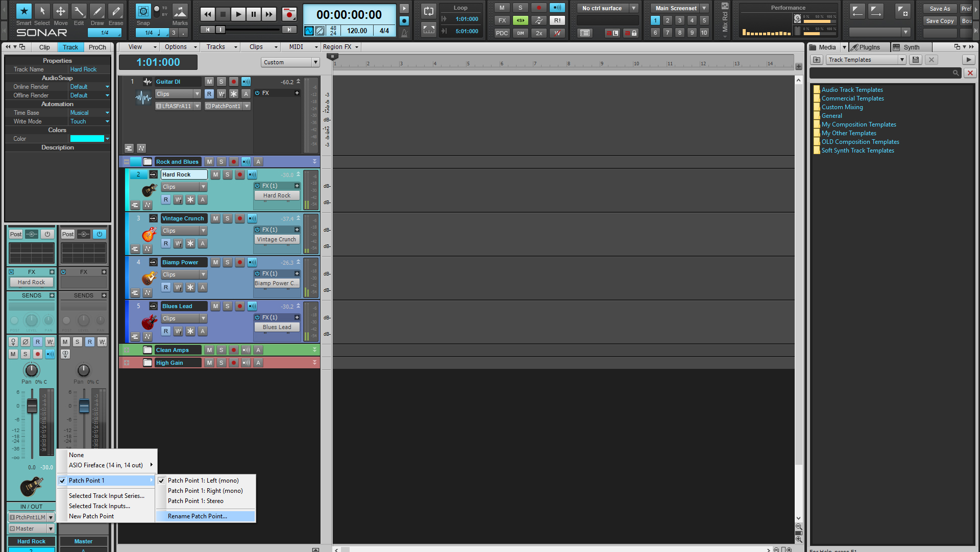Click the Hard Rock guitar track icon

[x=149, y=190]
